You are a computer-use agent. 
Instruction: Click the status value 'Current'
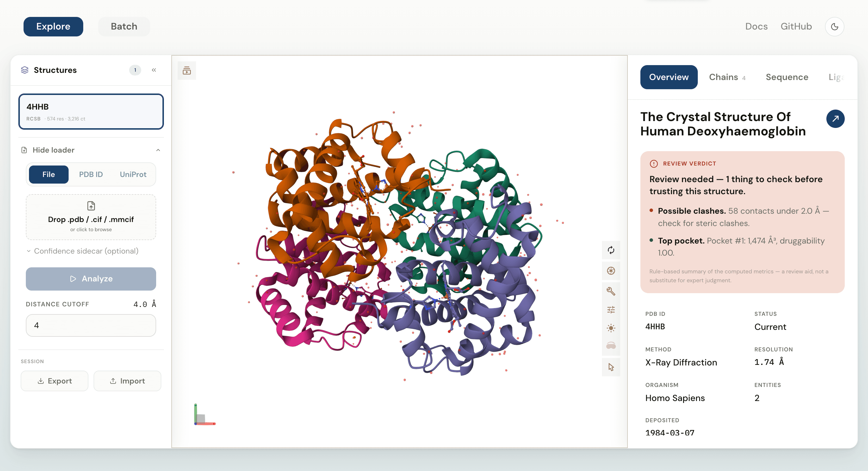pos(770,327)
